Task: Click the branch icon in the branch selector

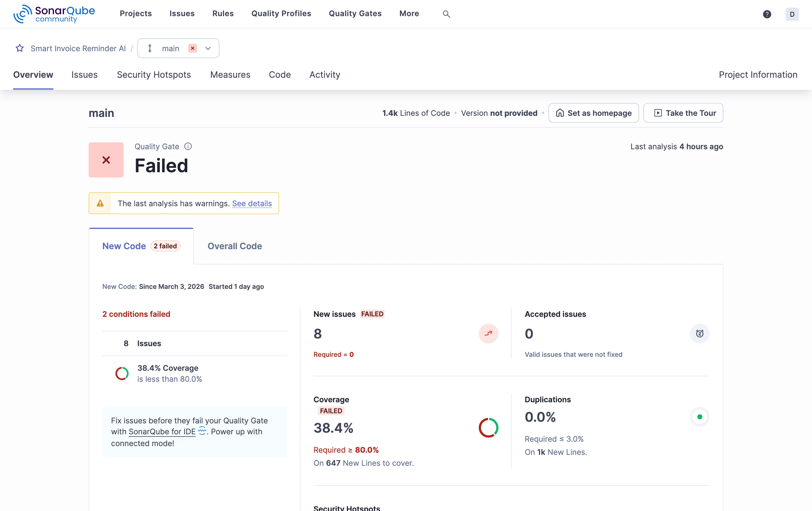Action: [x=150, y=48]
